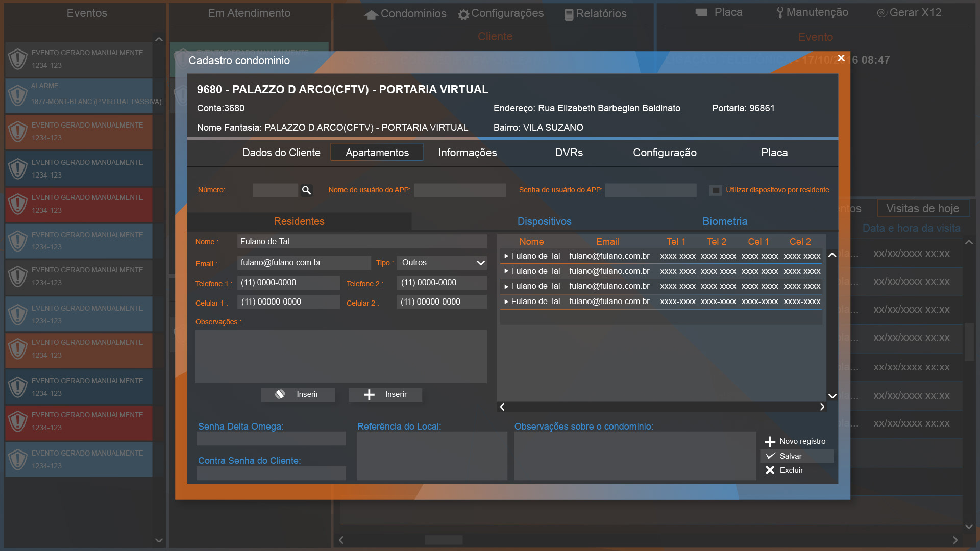The width and height of the screenshot is (980, 551).
Task: Click the Telefone 1 field
Action: [288, 283]
